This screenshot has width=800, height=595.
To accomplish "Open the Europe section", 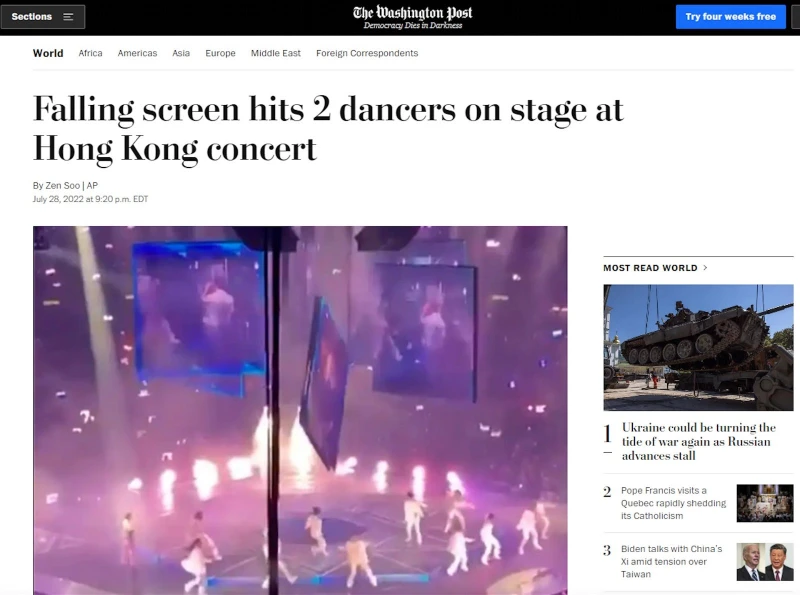I will (x=220, y=53).
